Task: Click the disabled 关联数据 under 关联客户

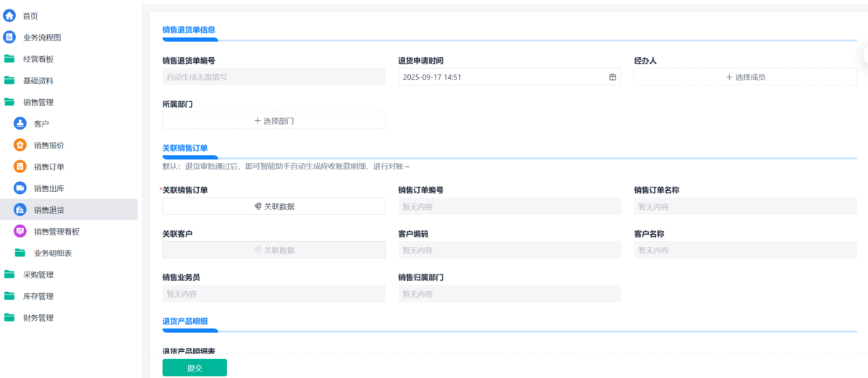Action: tap(273, 250)
